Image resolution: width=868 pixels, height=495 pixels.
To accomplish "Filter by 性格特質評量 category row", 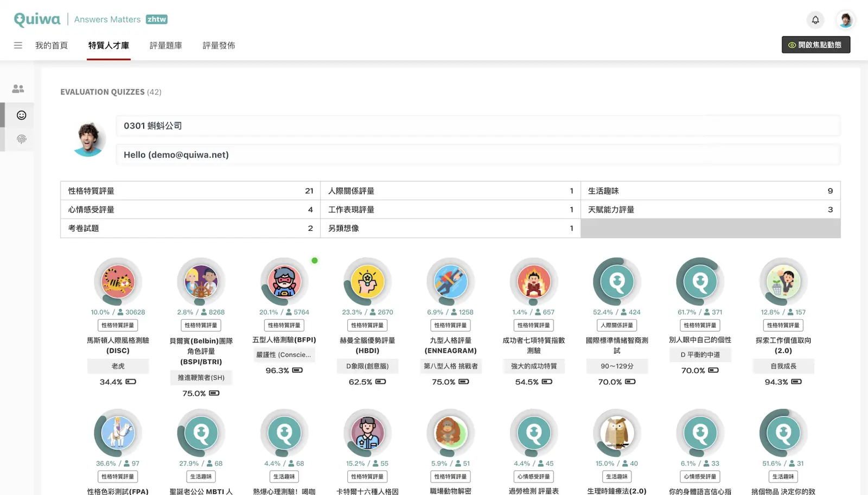I will (x=190, y=191).
